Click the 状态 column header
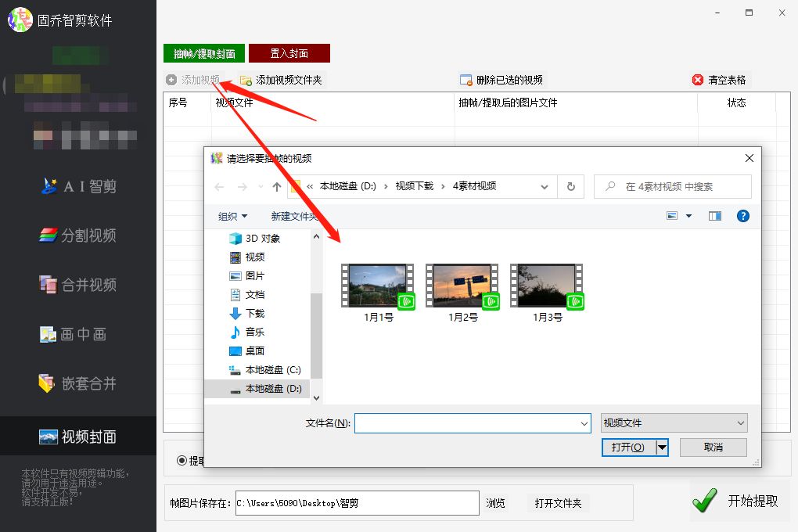Viewport: 798px width, 532px height. coord(736,102)
